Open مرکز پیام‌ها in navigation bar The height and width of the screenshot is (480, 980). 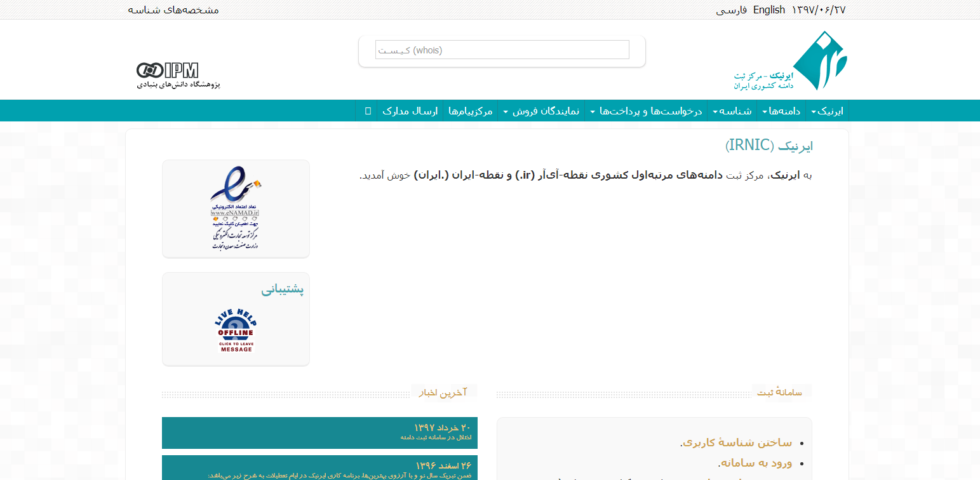coord(470,111)
